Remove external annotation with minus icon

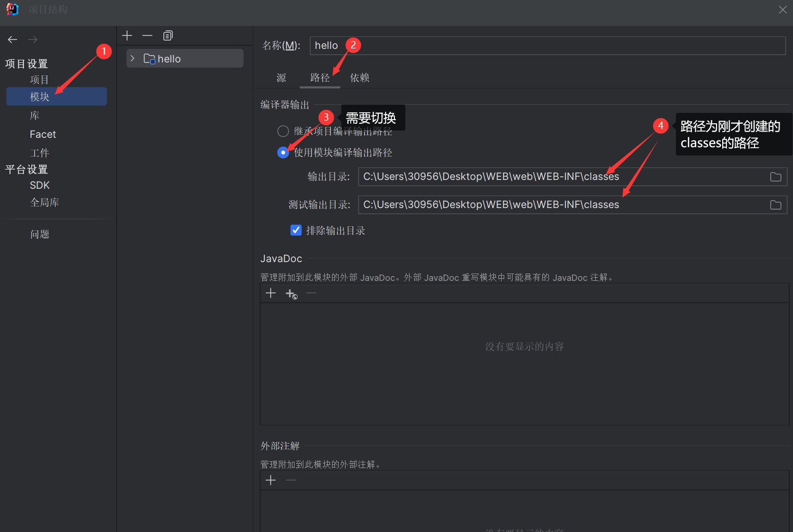pos(291,480)
